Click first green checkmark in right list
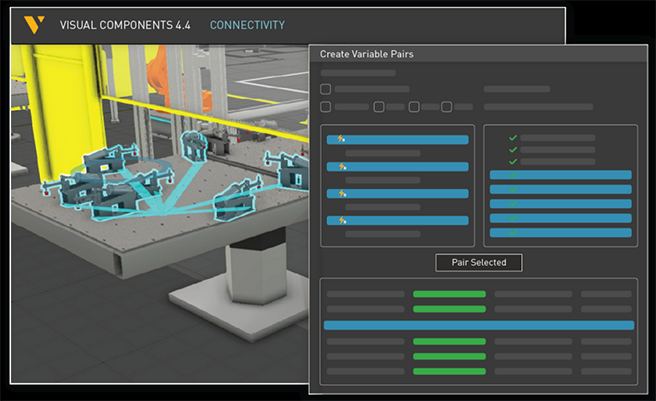This screenshot has width=656, height=401. (x=512, y=138)
